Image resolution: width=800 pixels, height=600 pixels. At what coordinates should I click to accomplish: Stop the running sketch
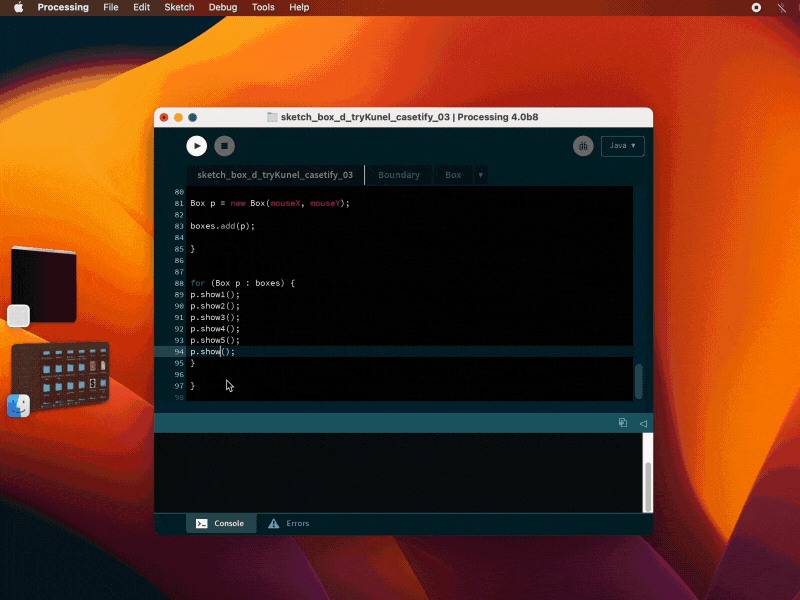click(225, 146)
